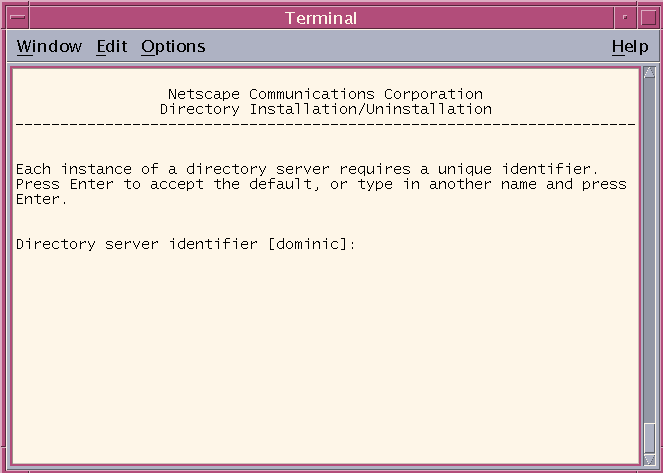Open the Edit menu
Viewport: 663px width, 473px height.
coord(112,46)
